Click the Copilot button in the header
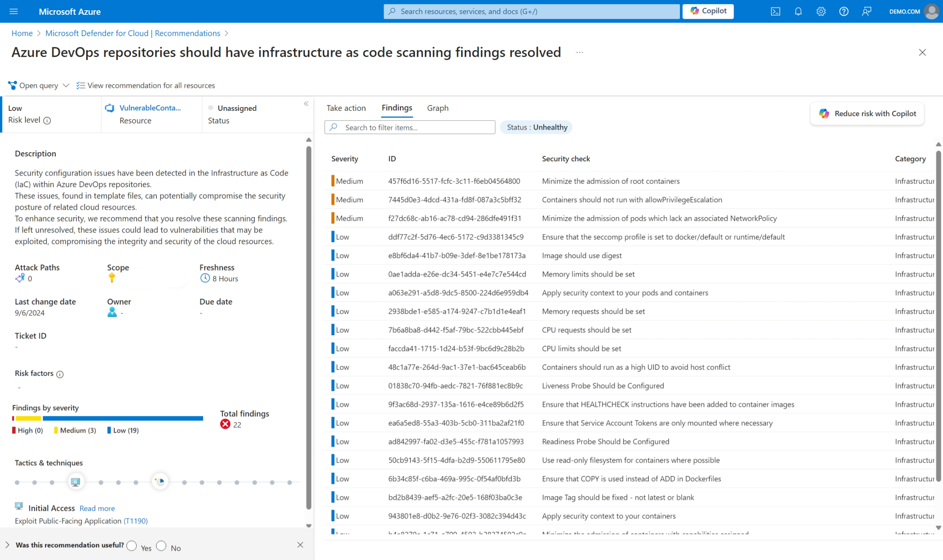This screenshot has width=943, height=560. [708, 11]
